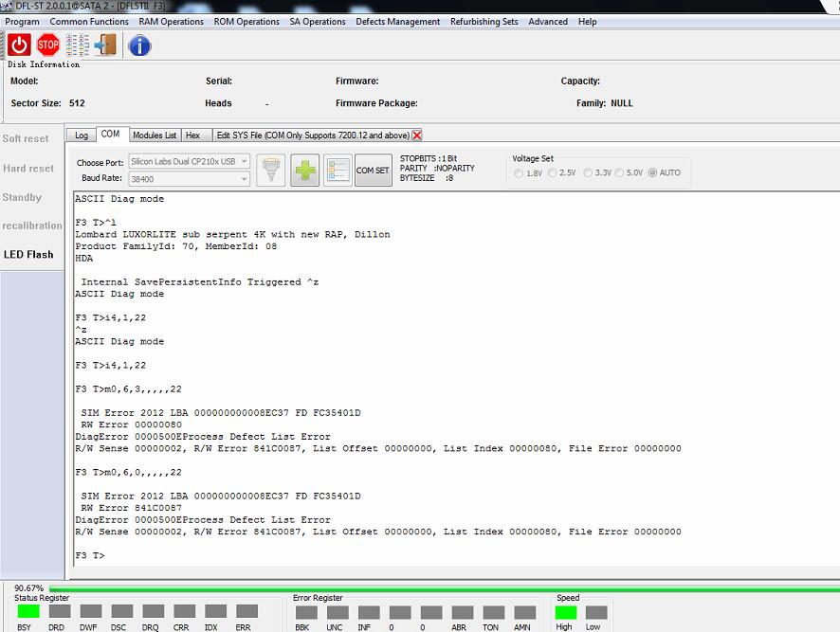This screenshot has width=840, height=632.
Task: Click the DWF status indicator
Action: (x=90, y=611)
